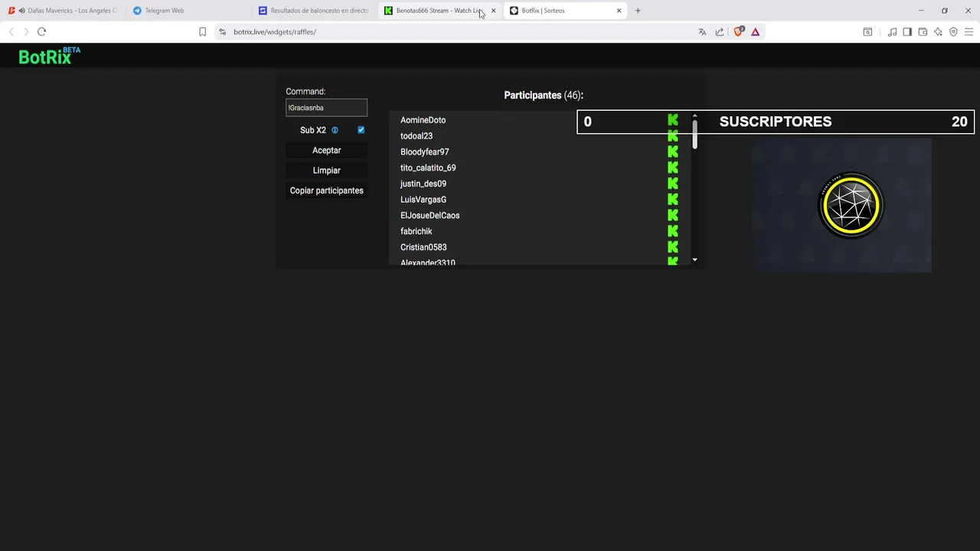This screenshot has width=980, height=551.
Task: Click the participants list scroll-up arrow
Action: tap(694, 116)
